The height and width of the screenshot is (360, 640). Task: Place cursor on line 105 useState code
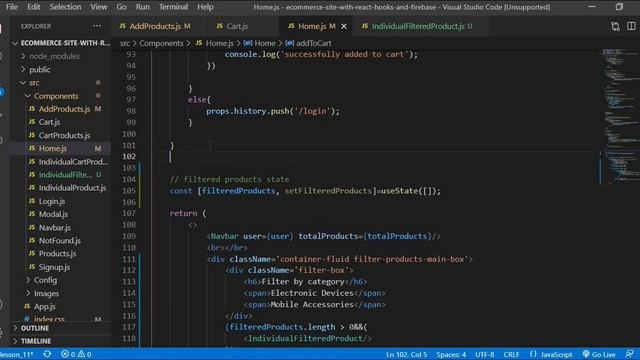point(305,191)
